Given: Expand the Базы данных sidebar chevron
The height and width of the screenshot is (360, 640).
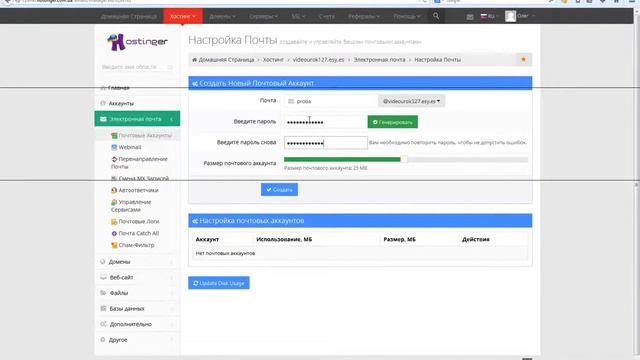Looking at the screenshot, I should pyautogui.click(x=171, y=309).
